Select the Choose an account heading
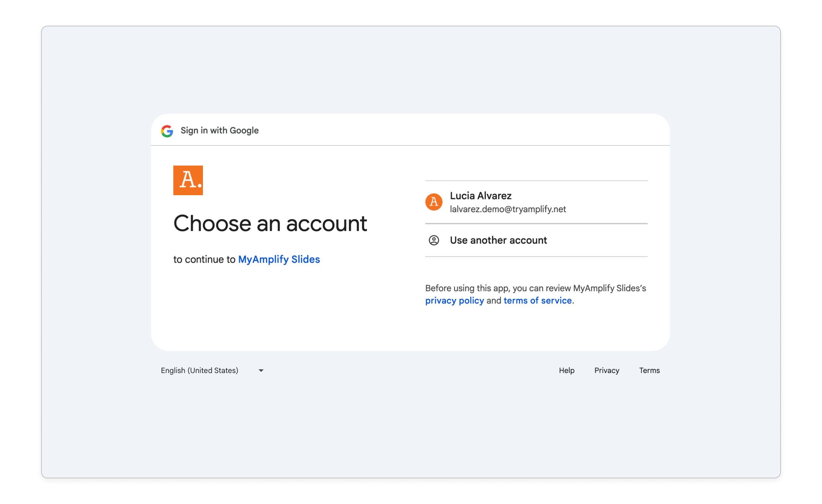Screen dimensions: 822x504 point(270,223)
